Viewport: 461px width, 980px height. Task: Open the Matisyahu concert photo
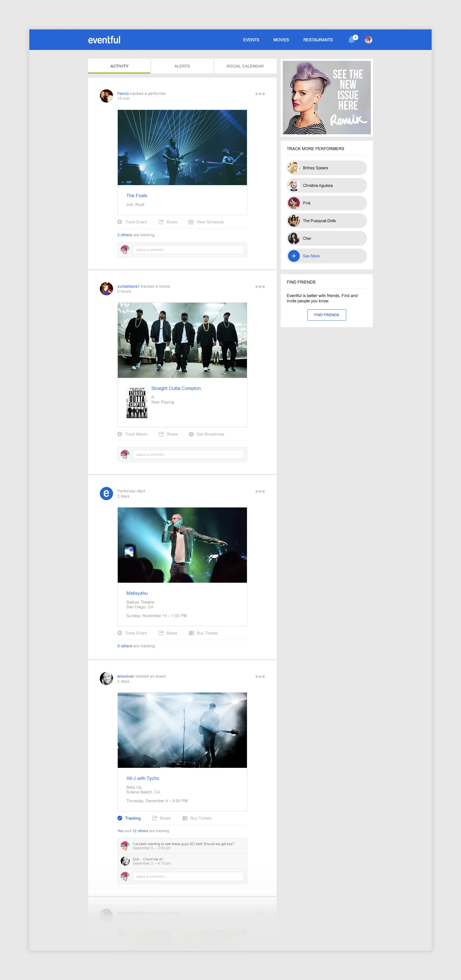pos(182,545)
